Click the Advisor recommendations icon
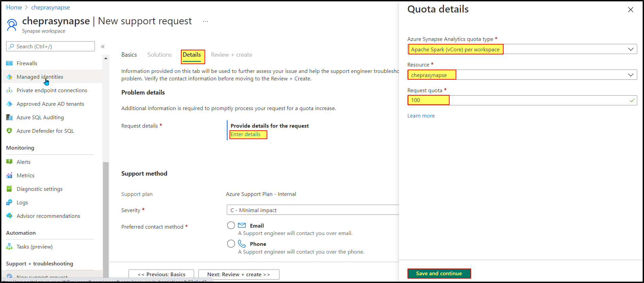 click(x=9, y=216)
